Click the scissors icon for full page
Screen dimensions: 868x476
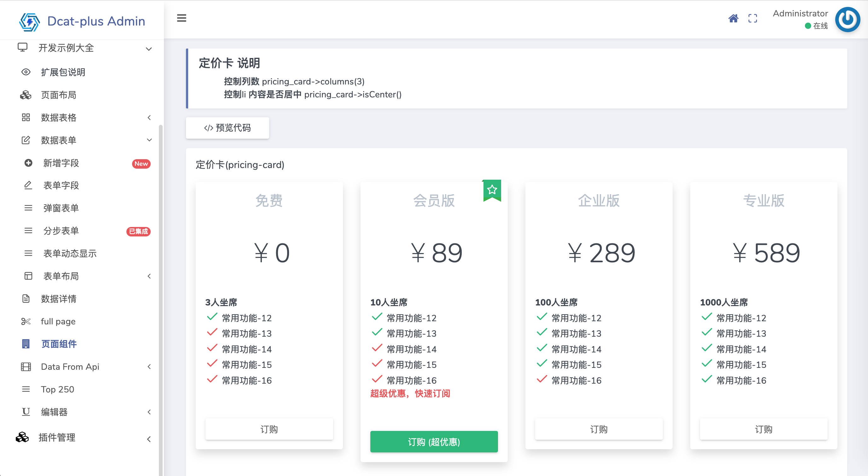(x=26, y=321)
